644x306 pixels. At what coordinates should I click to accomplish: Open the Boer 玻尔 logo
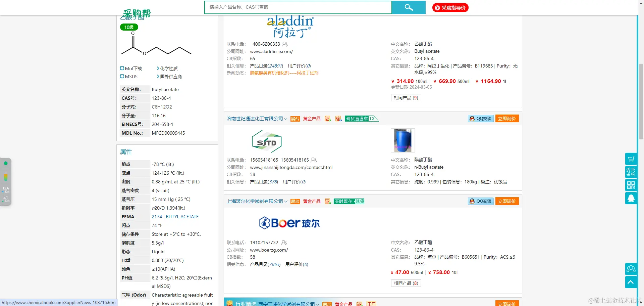[289, 223]
